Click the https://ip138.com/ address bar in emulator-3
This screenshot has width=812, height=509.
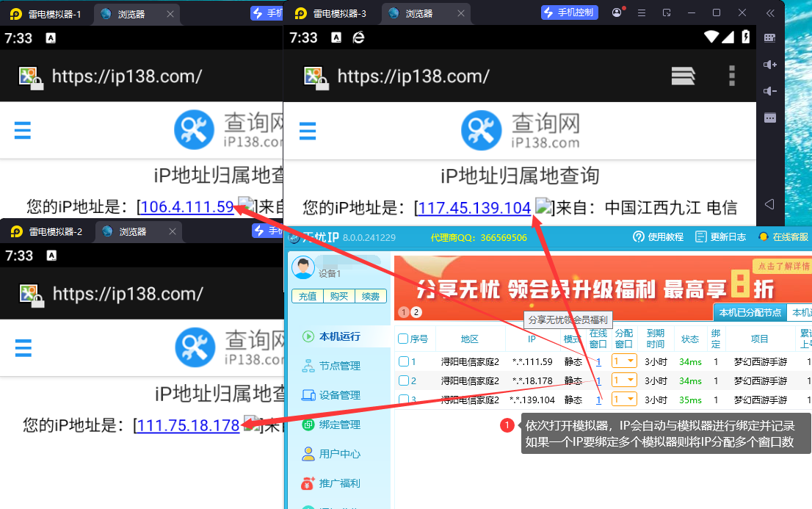click(413, 76)
